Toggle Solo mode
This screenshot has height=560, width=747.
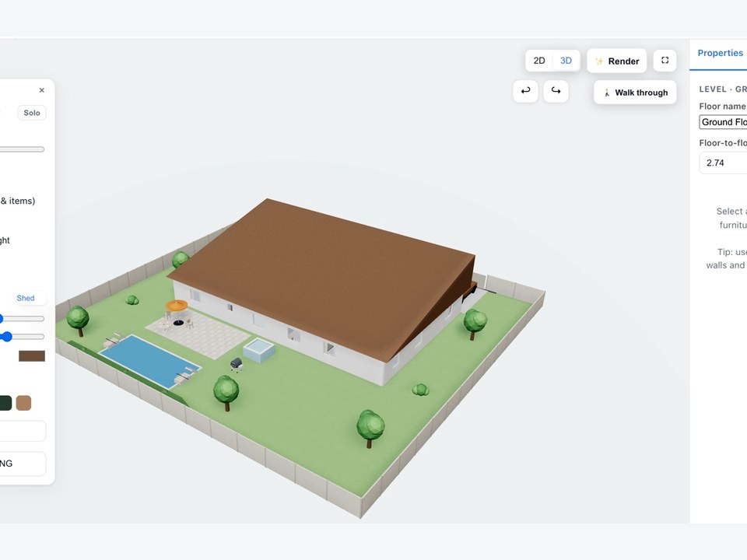32,113
